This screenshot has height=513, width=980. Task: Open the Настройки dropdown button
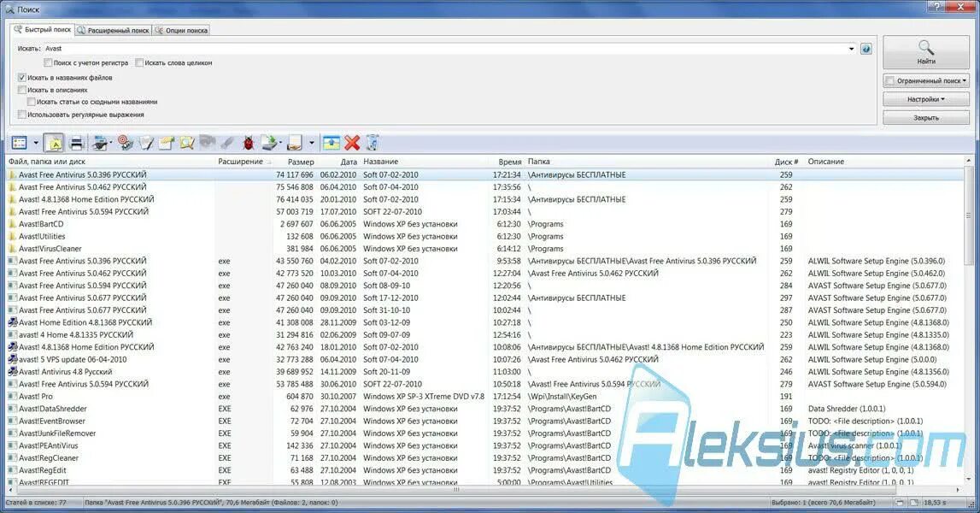[926, 99]
